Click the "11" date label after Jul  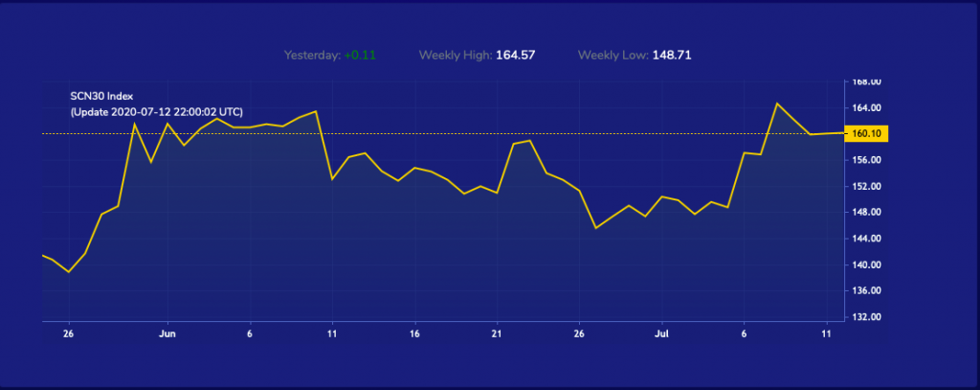[827, 334]
